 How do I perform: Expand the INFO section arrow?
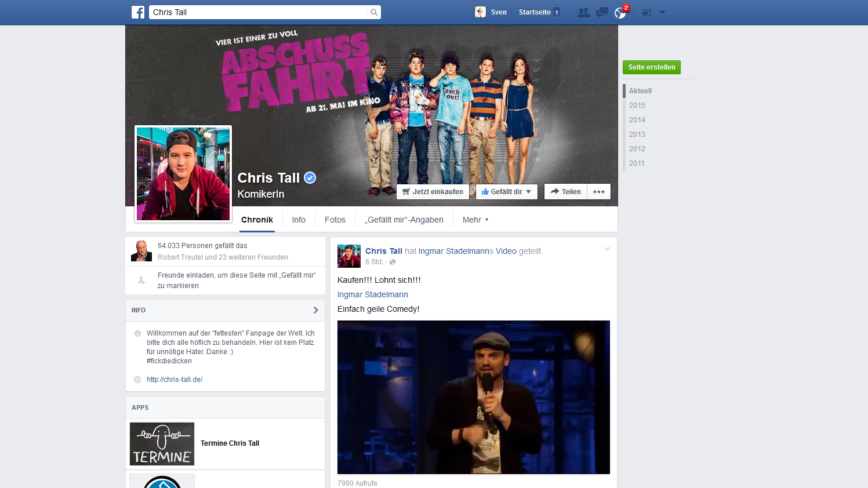click(x=315, y=310)
